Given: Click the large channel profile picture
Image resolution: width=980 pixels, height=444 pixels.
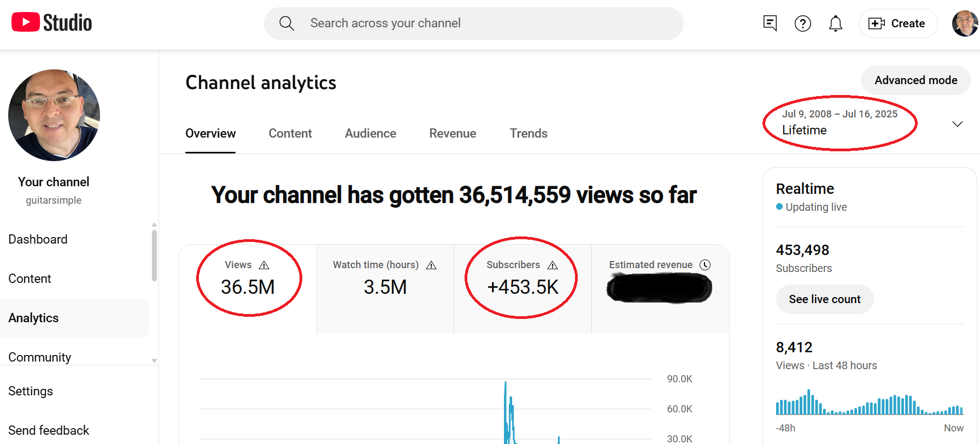Looking at the screenshot, I should coord(54,115).
